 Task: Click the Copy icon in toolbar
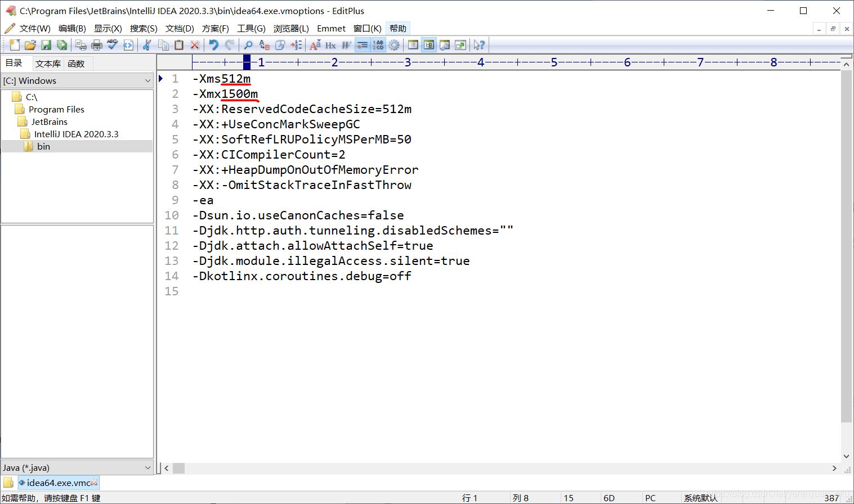tap(163, 45)
